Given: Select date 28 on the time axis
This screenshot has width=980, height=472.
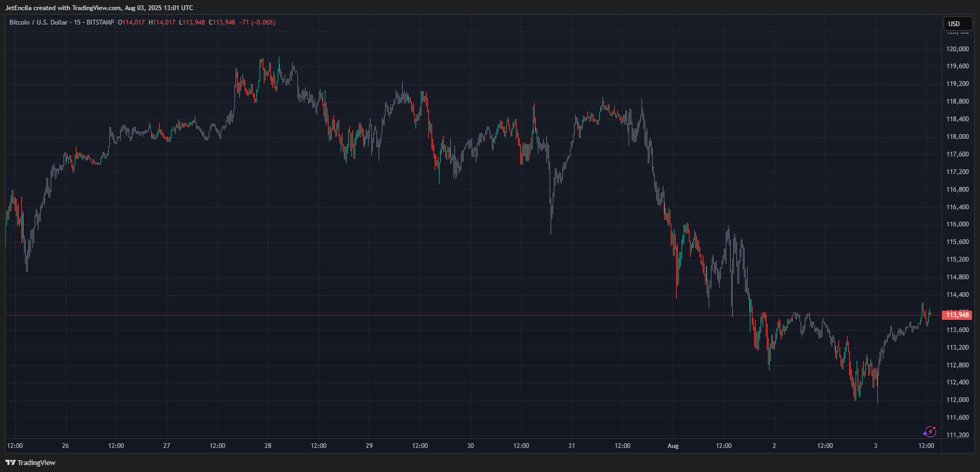Looking at the screenshot, I should click(x=268, y=446).
